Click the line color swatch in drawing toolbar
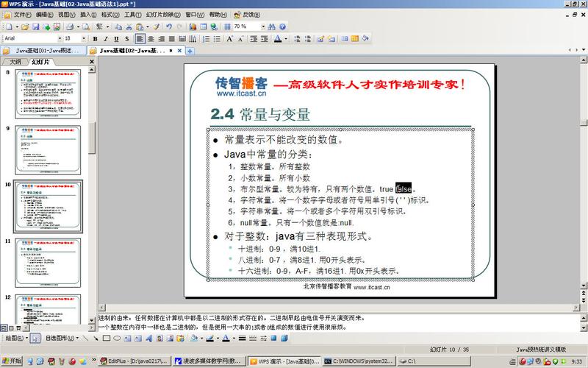Viewport: 588px width, 368px height. coord(210,339)
